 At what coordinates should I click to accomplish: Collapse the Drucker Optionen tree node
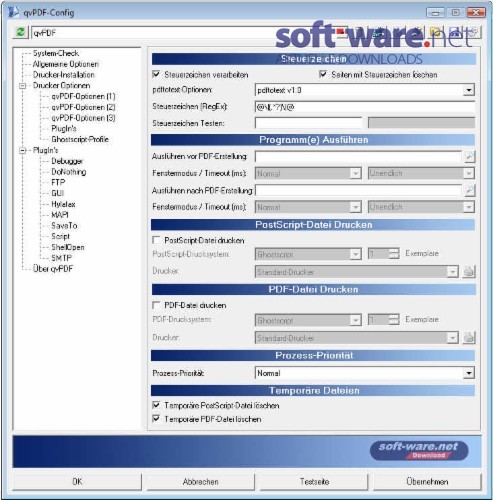(x=23, y=86)
